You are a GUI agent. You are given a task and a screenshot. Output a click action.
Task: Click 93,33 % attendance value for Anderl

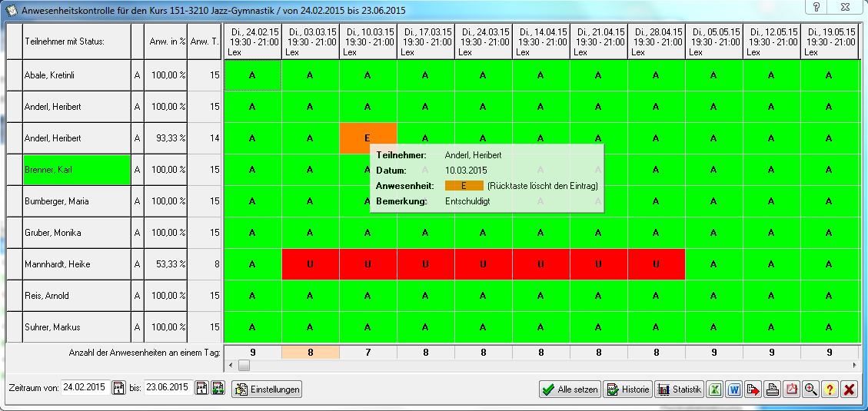[166, 138]
